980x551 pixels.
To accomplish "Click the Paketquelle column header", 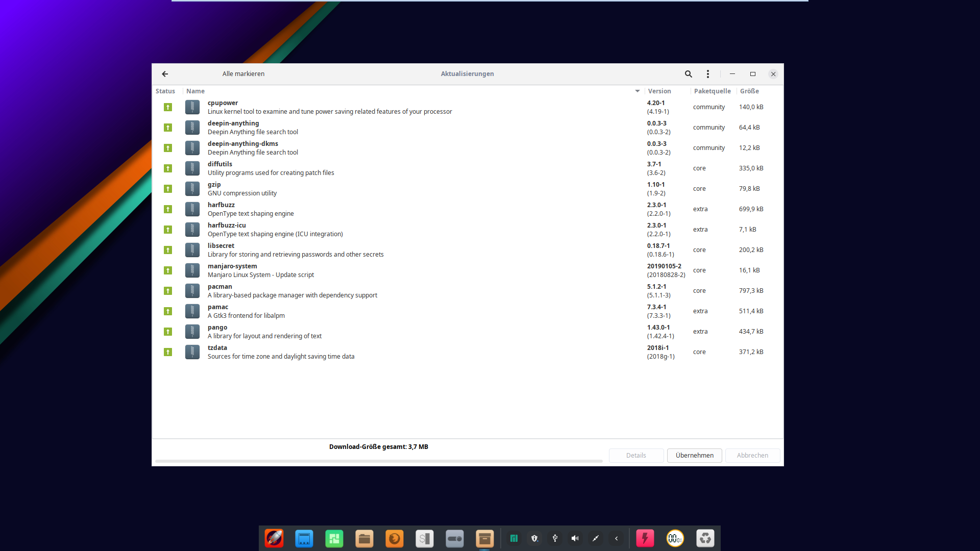I will [712, 91].
